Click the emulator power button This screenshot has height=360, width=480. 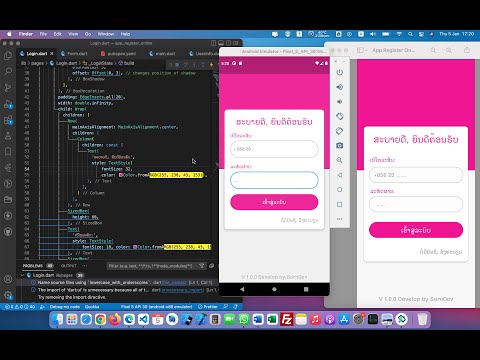339,72
